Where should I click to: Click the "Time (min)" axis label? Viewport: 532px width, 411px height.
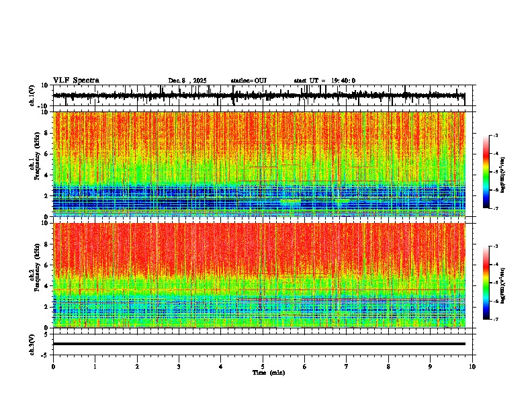[x=269, y=373]
